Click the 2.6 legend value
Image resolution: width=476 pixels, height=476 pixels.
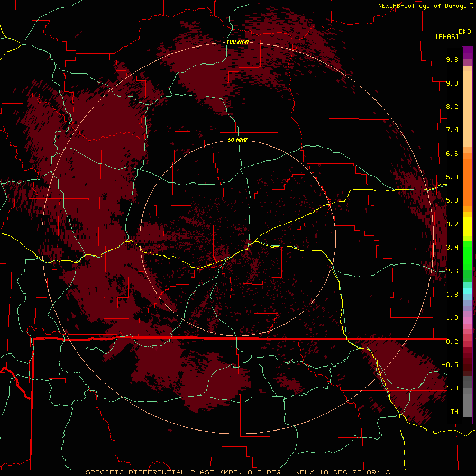pos(452,271)
